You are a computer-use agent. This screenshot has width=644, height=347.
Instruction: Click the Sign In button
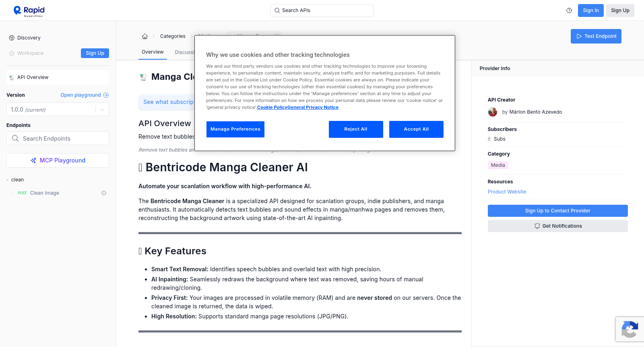pyautogui.click(x=590, y=10)
